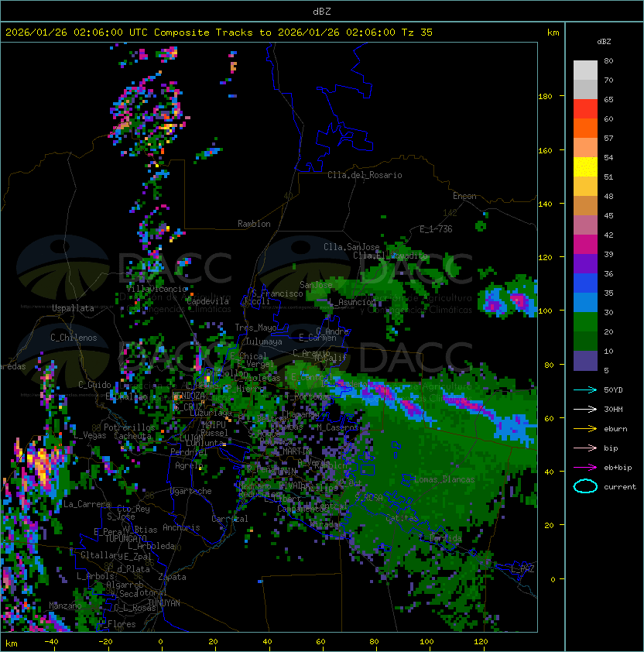Click the dBZ title at top

point(322,11)
